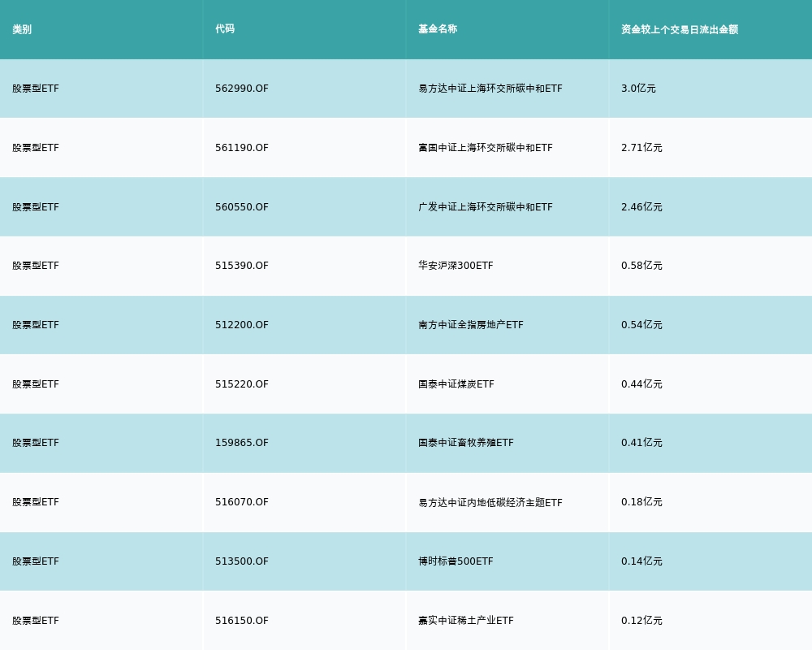The image size is (812, 650).
Task: Click the 3.0亿元 outflow value
Action: [x=638, y=89]
